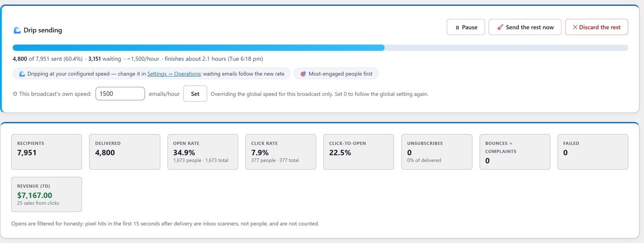Select the Recipients 7,951 stat card
This screenshot has width=644, height=243.
(x=47, y=152)
